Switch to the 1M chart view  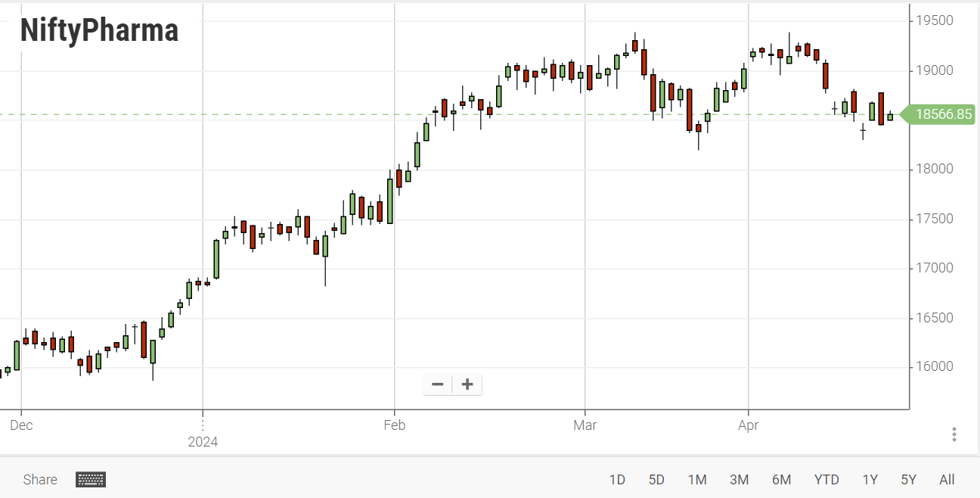[698, 479]
